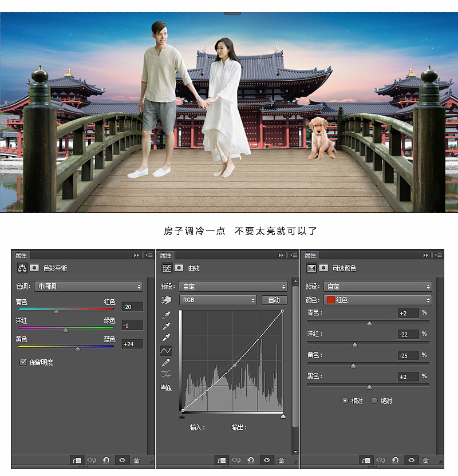Open the Curves panel flyout menu
The width and height of the screenshot is (458, 476).
pyautogui.click(x=293, y=255)
